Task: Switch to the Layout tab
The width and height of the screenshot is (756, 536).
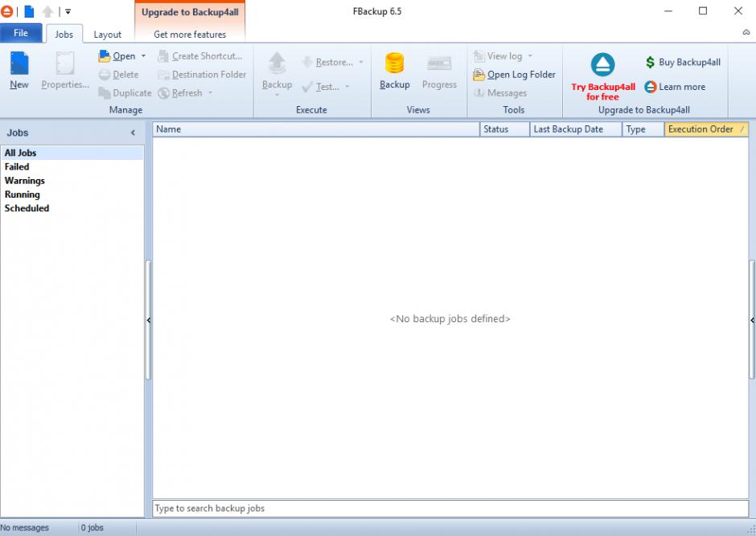Action: [108, 35]
